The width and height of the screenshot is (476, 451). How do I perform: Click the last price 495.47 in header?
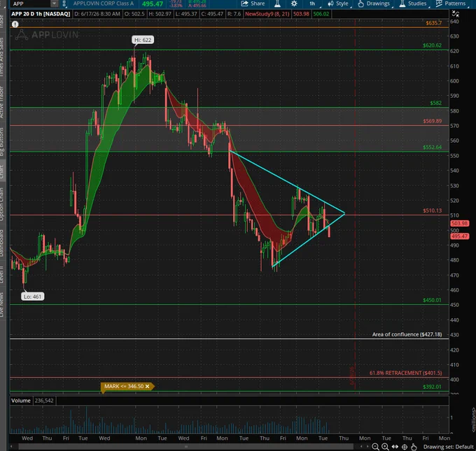click(153, 4)
